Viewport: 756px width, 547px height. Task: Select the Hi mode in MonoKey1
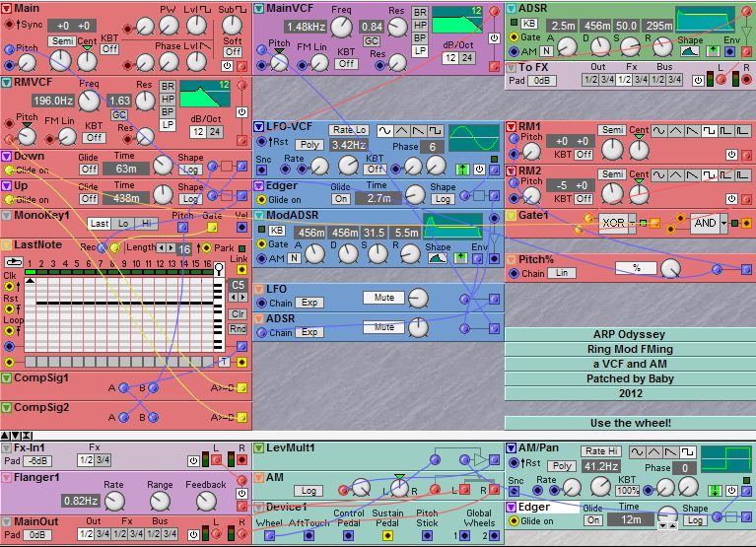[147, 224]
